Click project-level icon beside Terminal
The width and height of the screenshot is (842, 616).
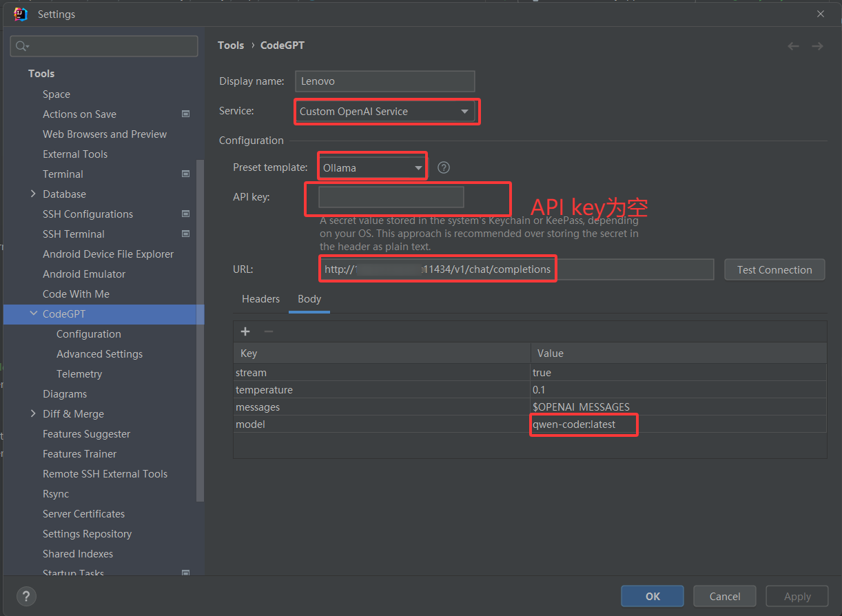(185, 174)
